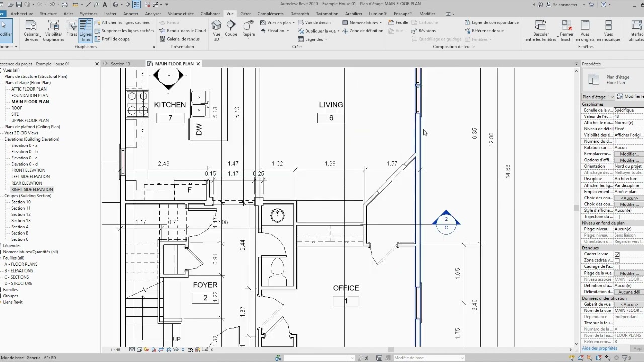644x362 pixels.
Task: Open the Filtres tool
Action: tap(72, 30)
